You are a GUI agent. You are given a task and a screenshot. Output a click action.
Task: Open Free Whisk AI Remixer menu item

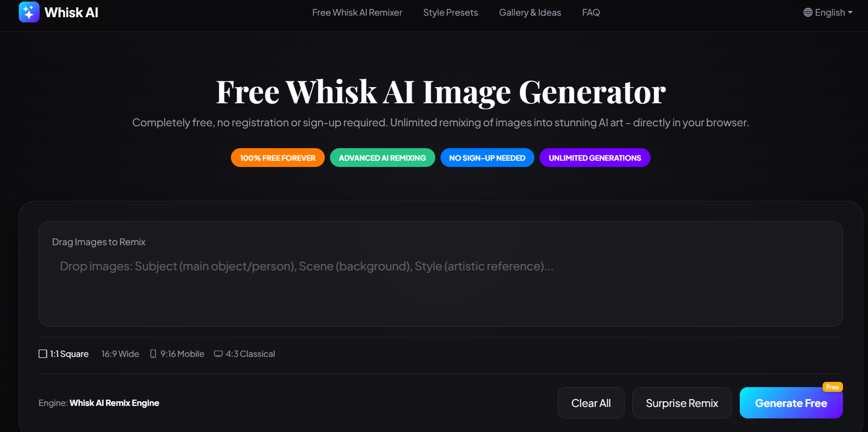pyautogui.click(x=357, y=13)
